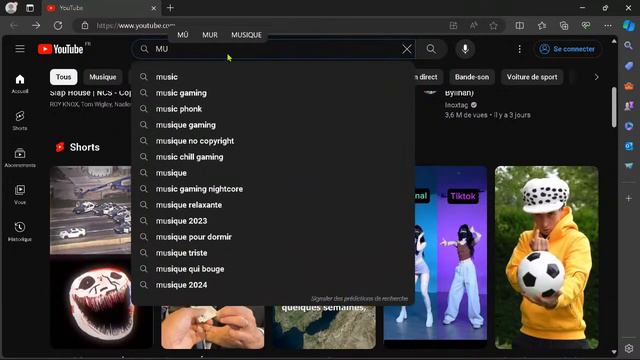This screenshot has width=640, height=360.
Task: Open the Tiktok dance Short thumbnail
Action: click(x=451, y=253)
